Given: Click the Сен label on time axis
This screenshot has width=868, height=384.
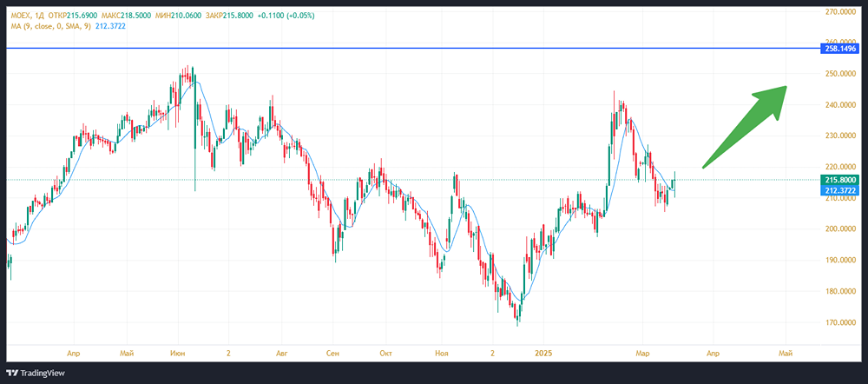Looking at the screenshot, I should point(333,354).
